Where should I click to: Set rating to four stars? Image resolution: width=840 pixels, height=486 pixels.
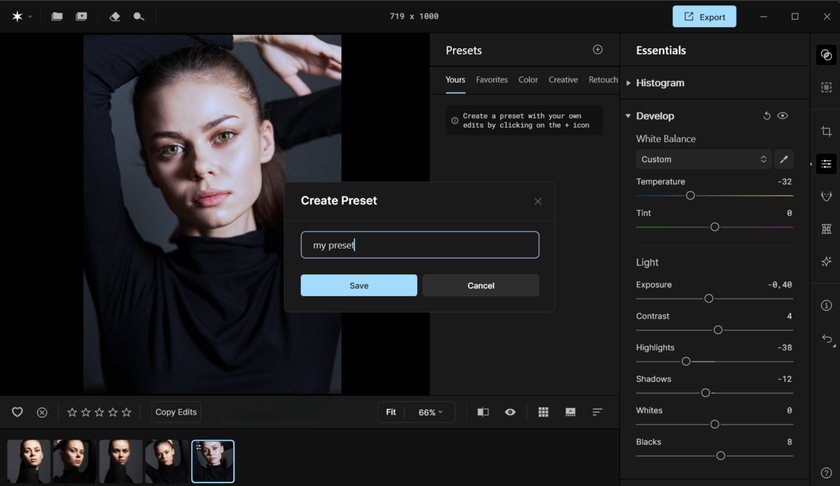click(x=112, y=412)
